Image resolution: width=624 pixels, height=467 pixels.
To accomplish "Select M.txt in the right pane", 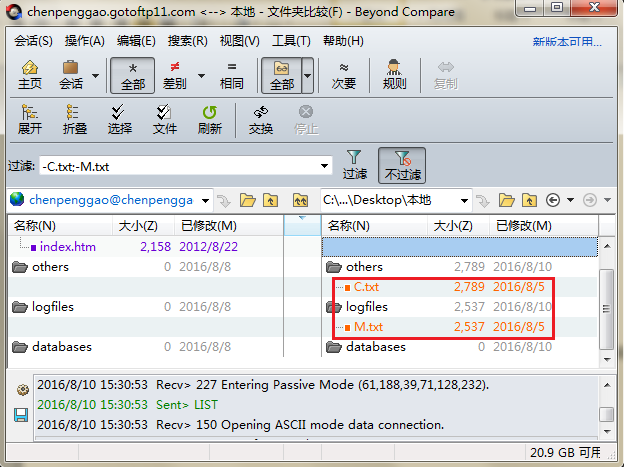I will (x=368, y=327).
